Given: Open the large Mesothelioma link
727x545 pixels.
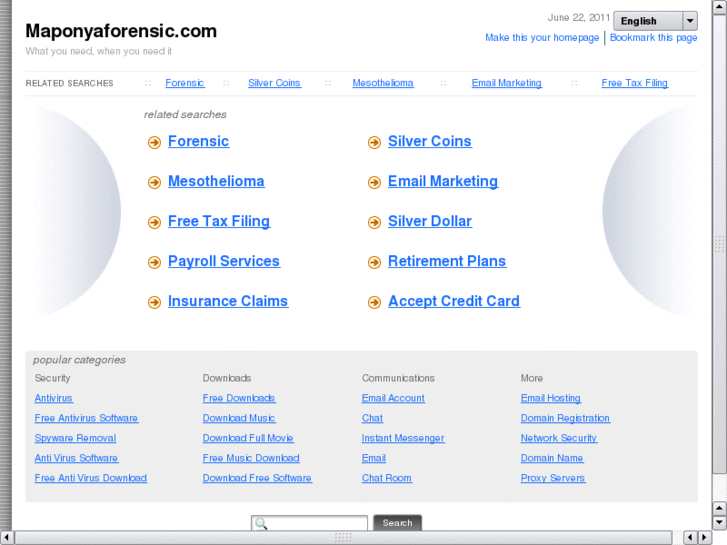Looking at the screenshot, I should point(216,181).
